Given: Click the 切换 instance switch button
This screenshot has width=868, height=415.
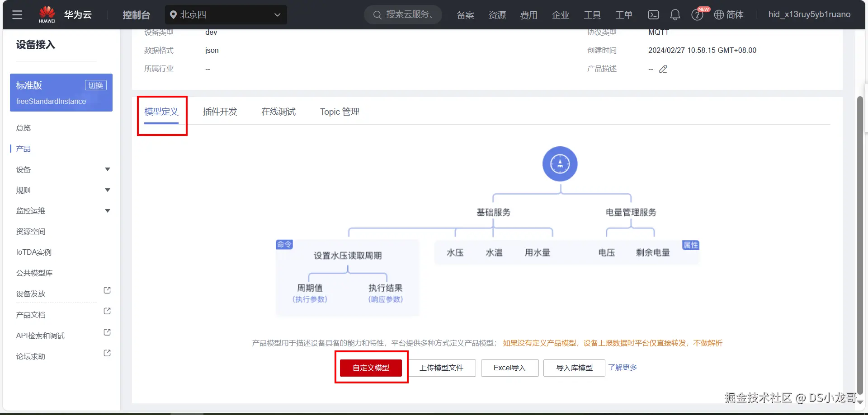Looking at the screenshot, I should [x=96, y=85].
